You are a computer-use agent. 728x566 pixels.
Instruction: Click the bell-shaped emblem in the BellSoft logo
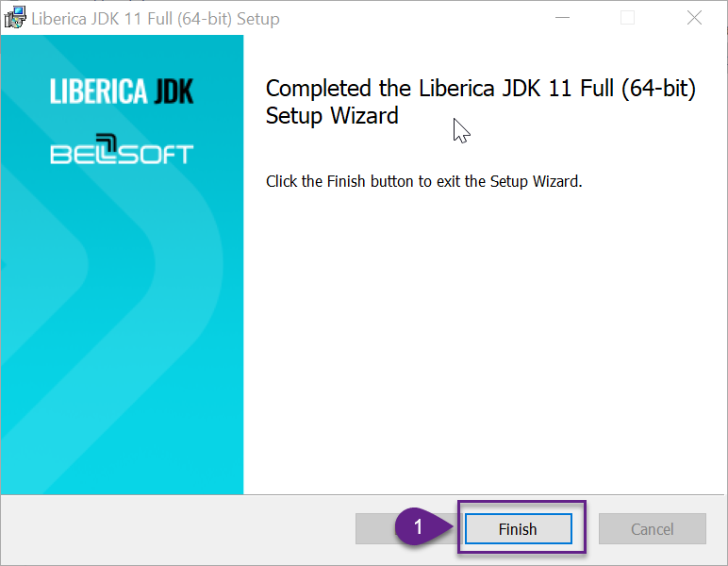pos(107,146)
